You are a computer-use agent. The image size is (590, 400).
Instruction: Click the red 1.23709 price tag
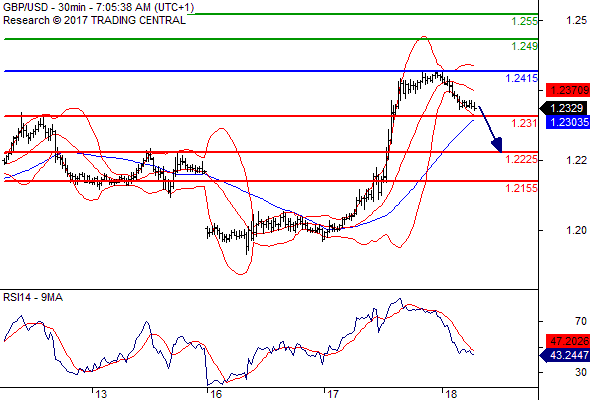(568, 90)
